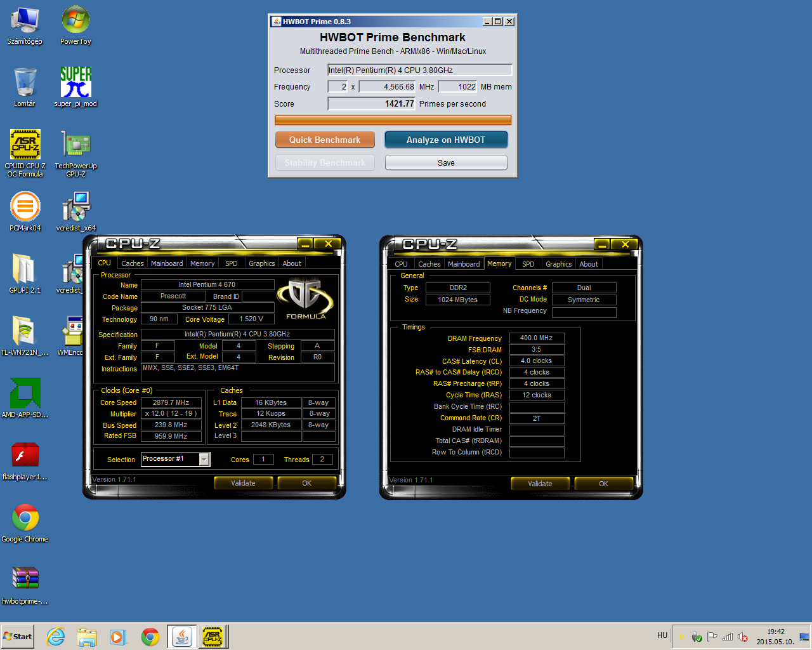Select vcredist_x64 installer icon
Viewport: 812px width, 650px height.
click(x=75, y=212)
